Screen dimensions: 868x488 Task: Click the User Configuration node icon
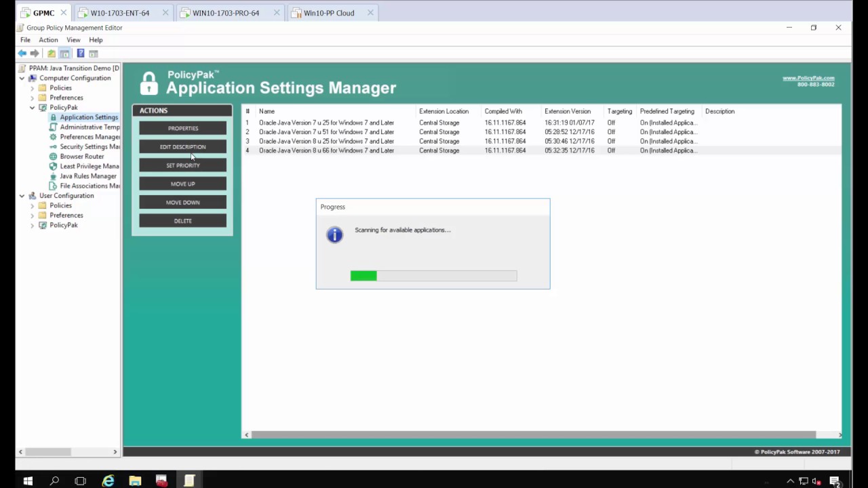[x=32, y=196]
